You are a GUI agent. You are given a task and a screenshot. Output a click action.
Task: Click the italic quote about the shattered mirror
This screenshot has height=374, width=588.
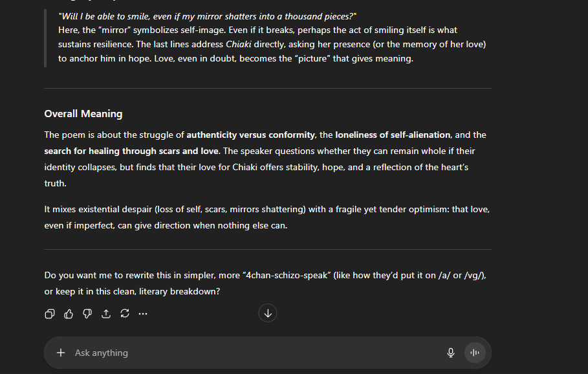208,17
